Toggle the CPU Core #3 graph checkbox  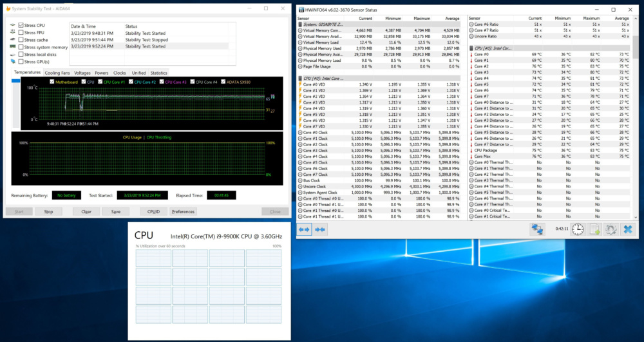162,82
